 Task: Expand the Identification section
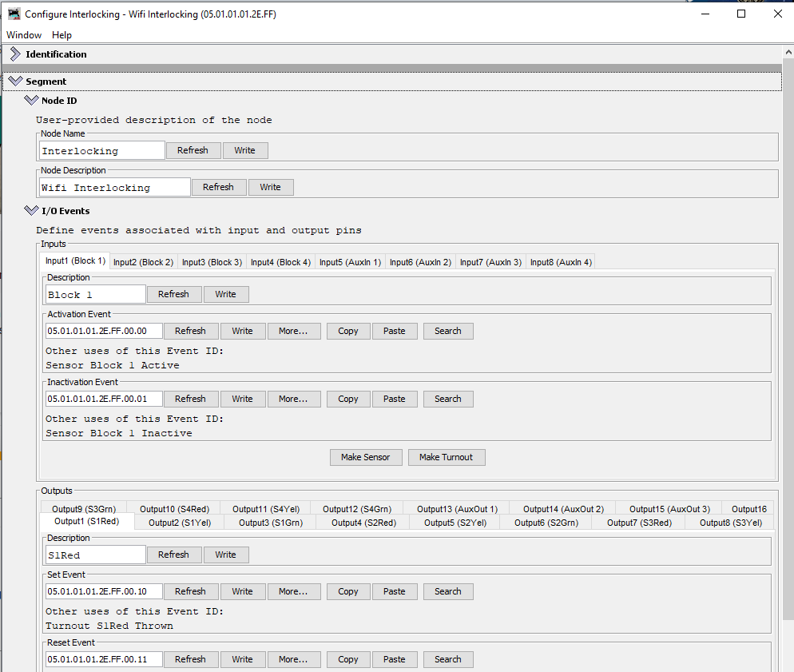coord(14,54)
